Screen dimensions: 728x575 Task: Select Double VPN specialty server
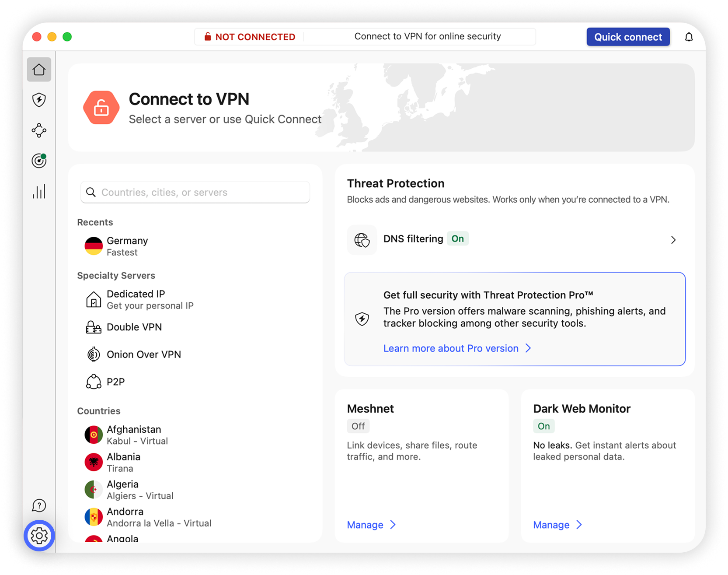tap(134, 327)
